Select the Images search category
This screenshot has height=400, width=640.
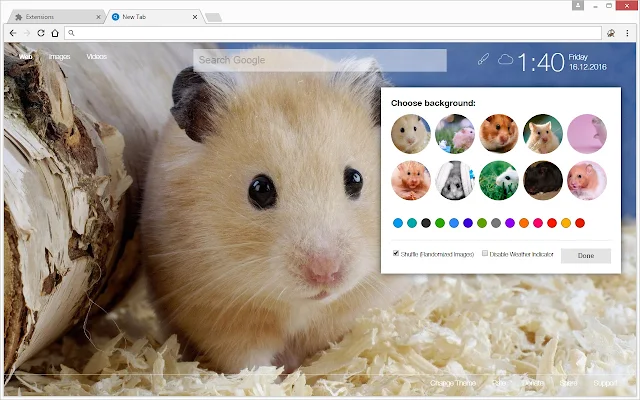[59, 57]
